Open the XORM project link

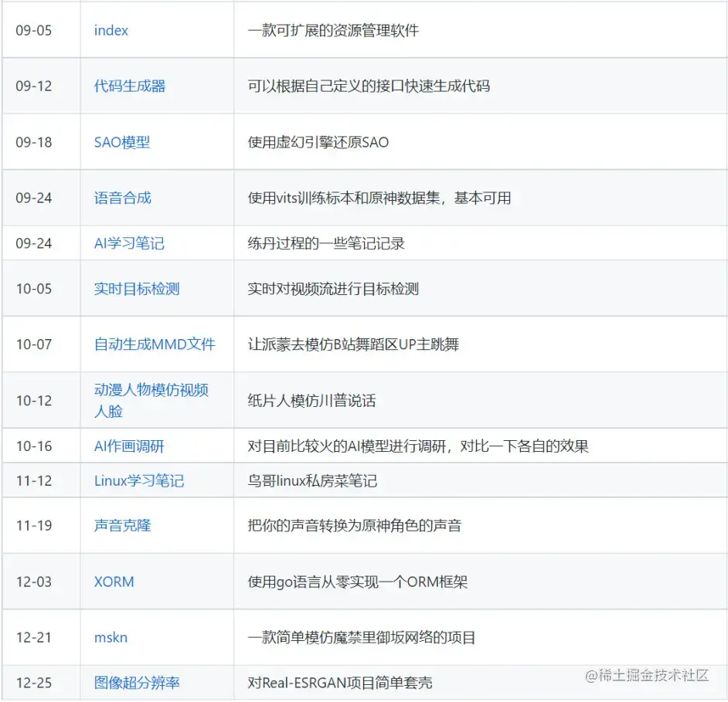point(114,582)
